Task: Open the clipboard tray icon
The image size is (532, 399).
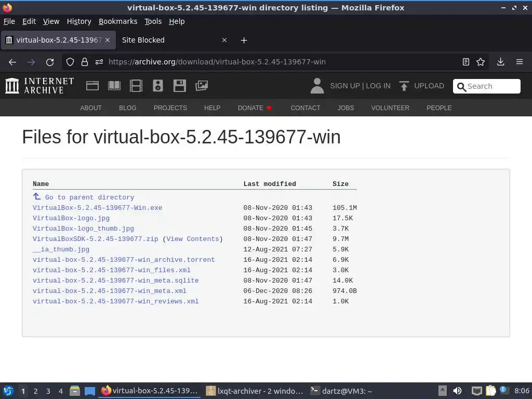Action: click(490, 391)
